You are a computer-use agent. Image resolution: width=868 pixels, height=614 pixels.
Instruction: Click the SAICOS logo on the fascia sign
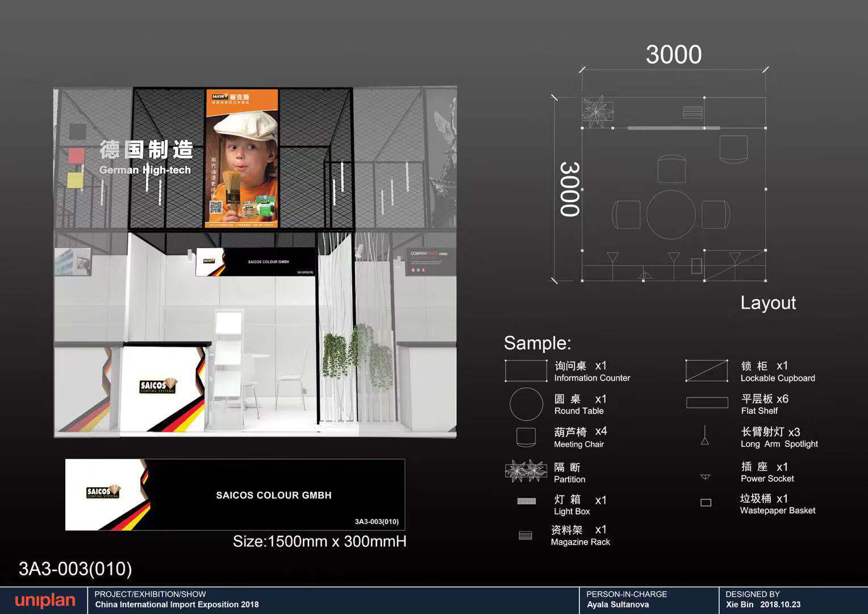click(x=103, y=492)
